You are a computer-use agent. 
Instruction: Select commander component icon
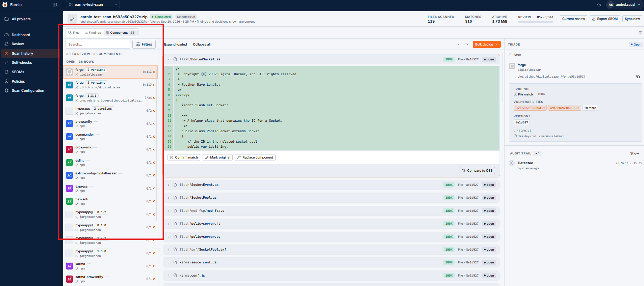point(69,137)
